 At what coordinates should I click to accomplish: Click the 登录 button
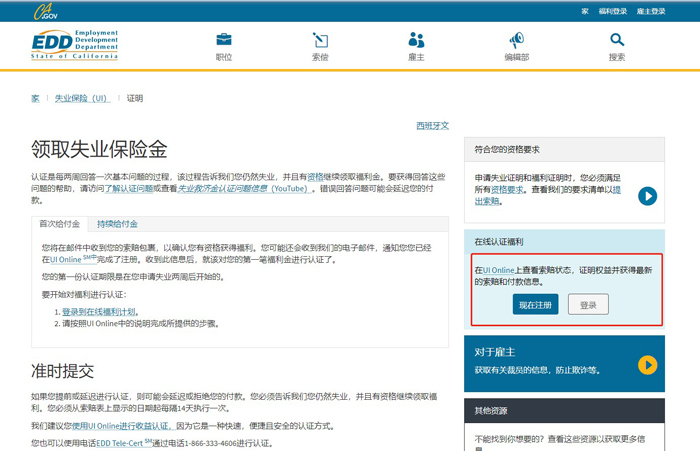[x=588, y=305]
